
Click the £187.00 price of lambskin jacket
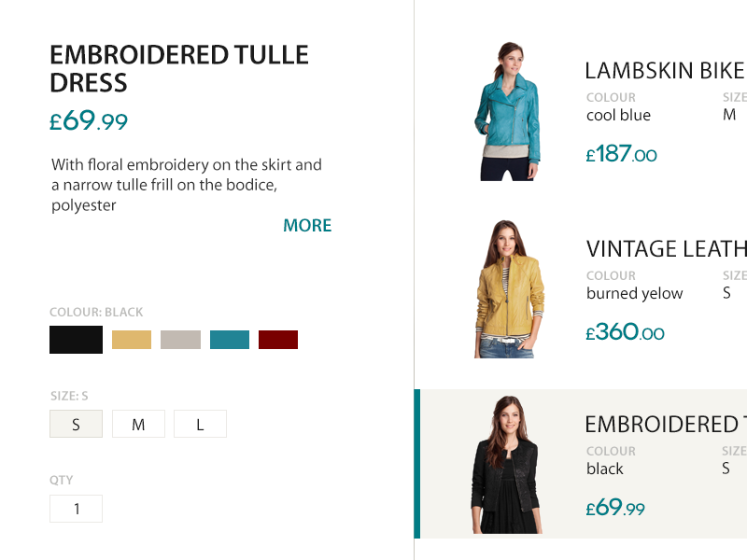point(622,154)
